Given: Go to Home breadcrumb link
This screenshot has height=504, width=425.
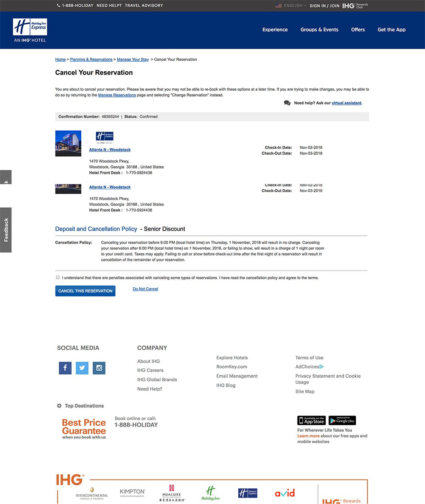Looking at the screenshot, I should point(60,60).
